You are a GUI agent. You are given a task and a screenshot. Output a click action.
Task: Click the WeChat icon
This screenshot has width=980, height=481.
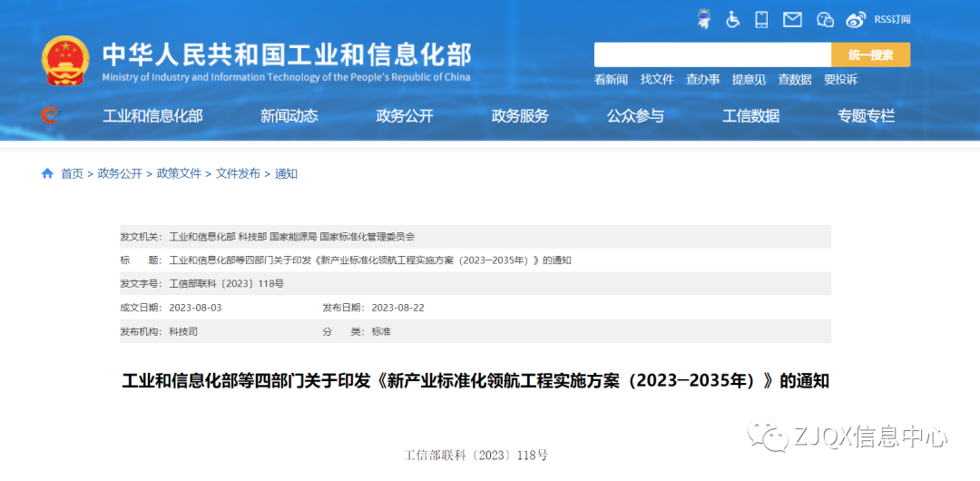[825, 19]
